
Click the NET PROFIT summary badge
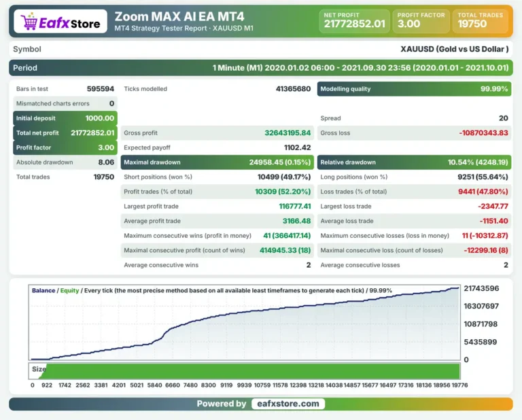pyautogui.click(x=355, y=21)
